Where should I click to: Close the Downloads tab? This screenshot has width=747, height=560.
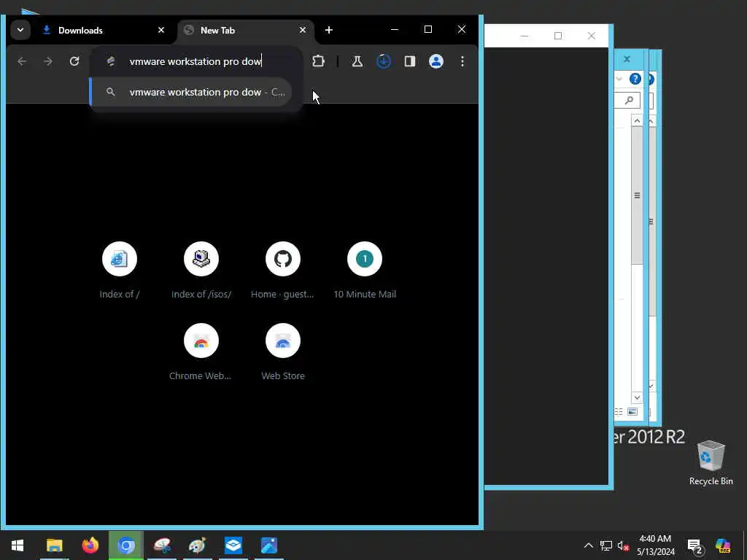pyautogui.click(x=161, y=30)
